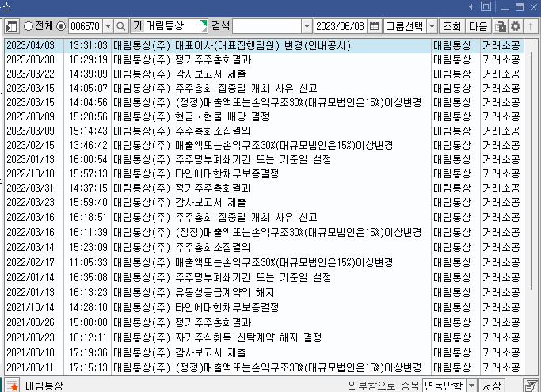Click the star list icon at bottom left
The width and height of the screenshot is (541, 392).
[x=13, y=386]
